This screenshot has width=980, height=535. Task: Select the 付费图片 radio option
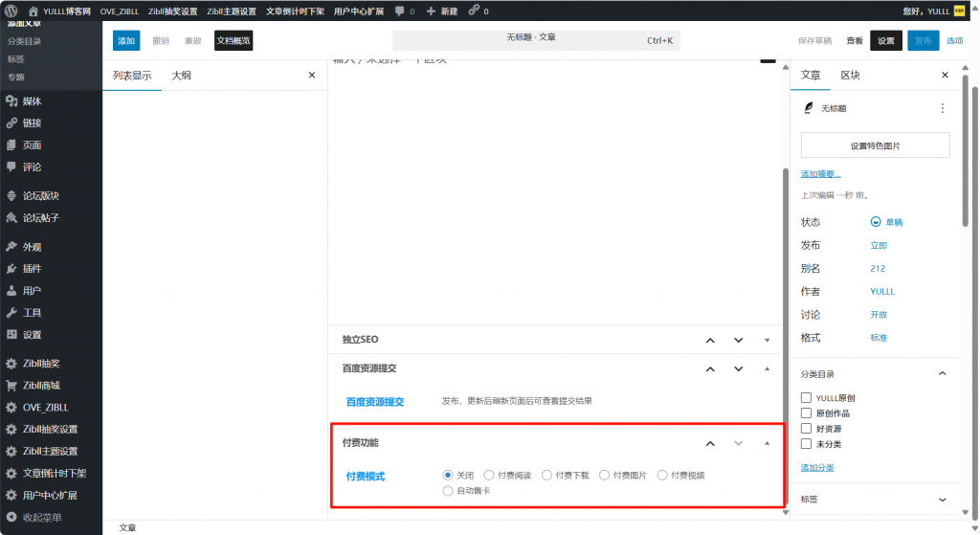(605, 475)
